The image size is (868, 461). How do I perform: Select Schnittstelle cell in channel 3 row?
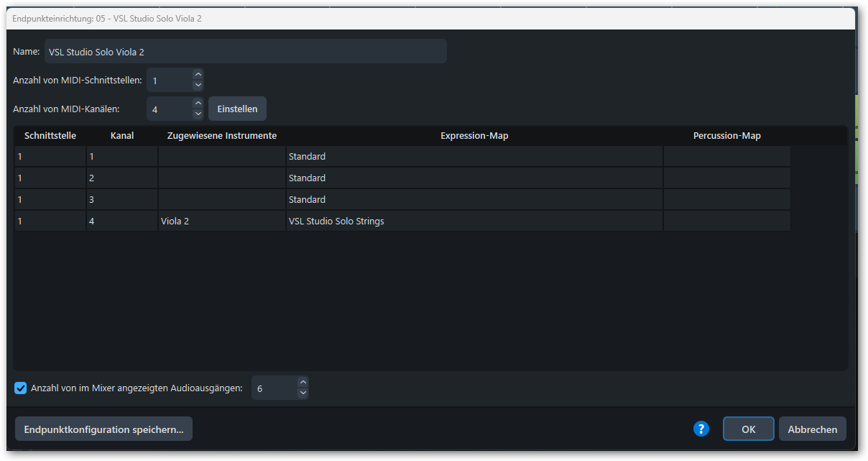(50, 199)
